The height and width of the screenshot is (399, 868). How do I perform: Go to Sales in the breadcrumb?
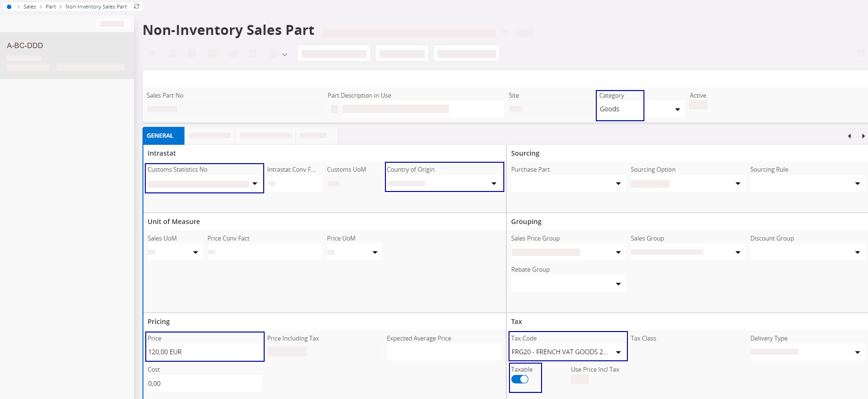point(30,7)
